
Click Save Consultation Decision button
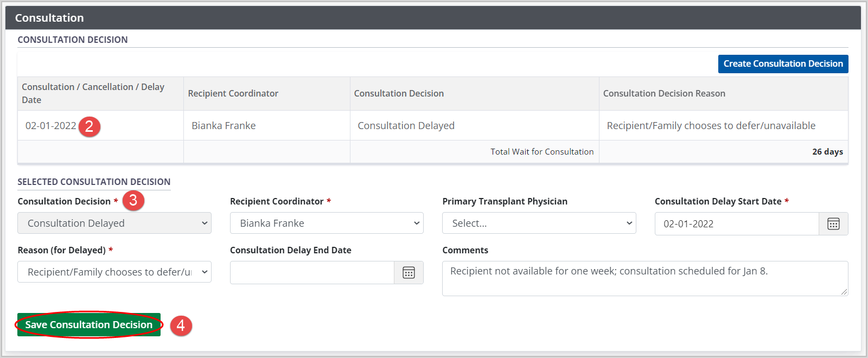coord(89,325)
